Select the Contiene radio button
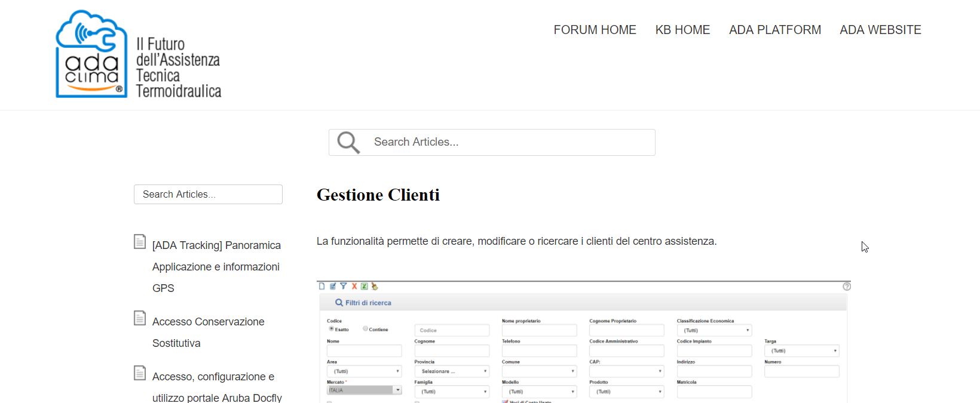980x403 pixels. click(365, 328)
